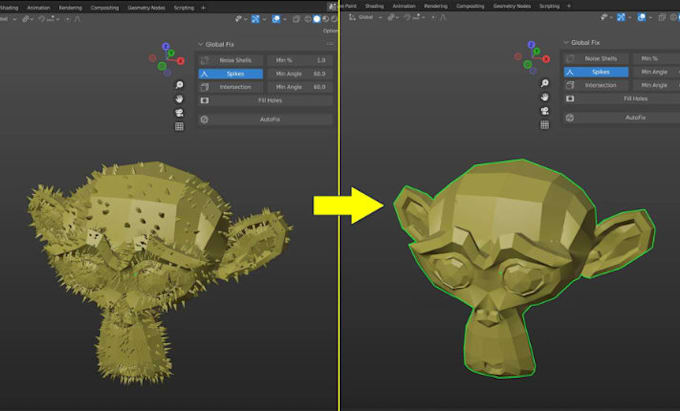
Task: Open Scripting workspace tab in right window
Action: (x=549, y=6)
